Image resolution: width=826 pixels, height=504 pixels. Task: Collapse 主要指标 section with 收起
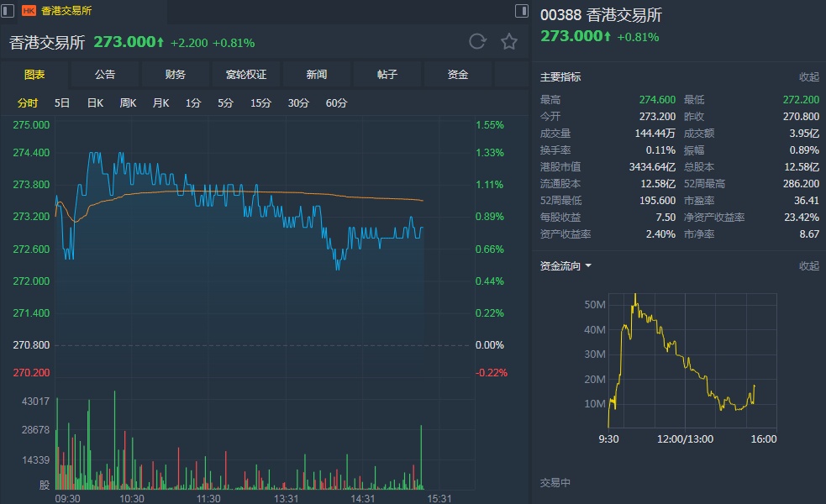click(x=809, y=77)
